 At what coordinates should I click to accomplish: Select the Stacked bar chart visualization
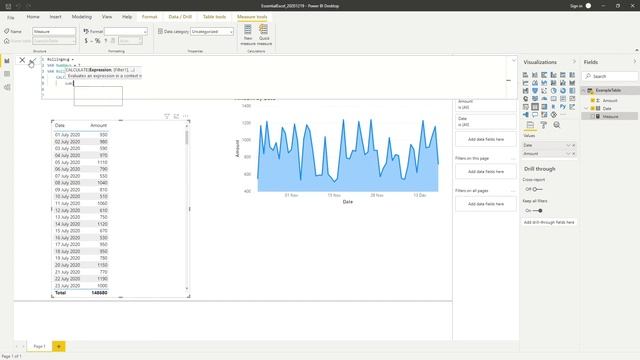[525, 75]
